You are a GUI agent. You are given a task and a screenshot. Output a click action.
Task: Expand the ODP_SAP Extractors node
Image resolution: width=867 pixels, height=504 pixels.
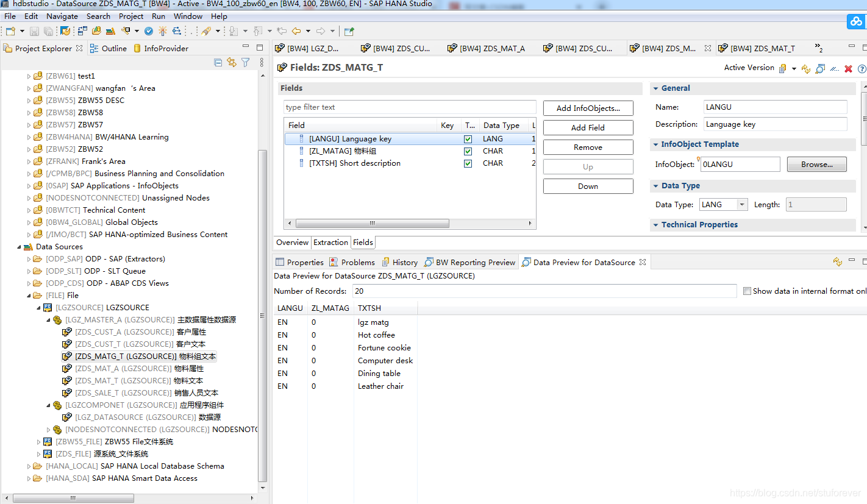pyautogui.click(x=28, y=259)
